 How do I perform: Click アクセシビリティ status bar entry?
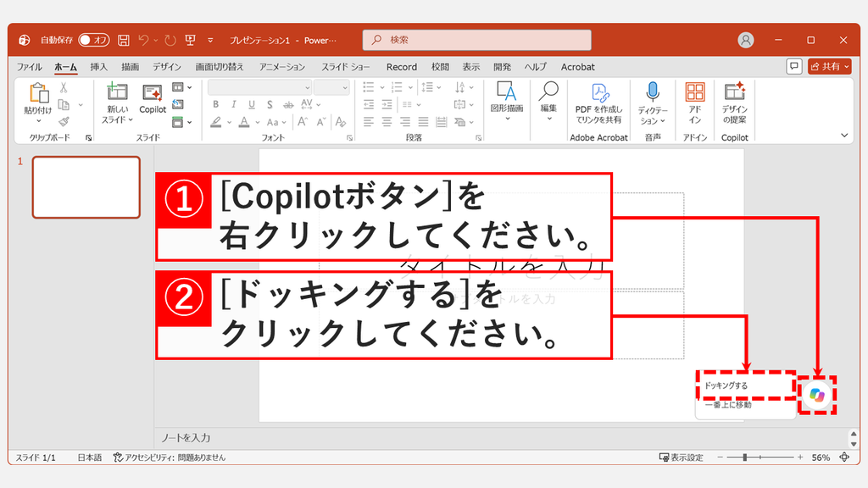170,457
